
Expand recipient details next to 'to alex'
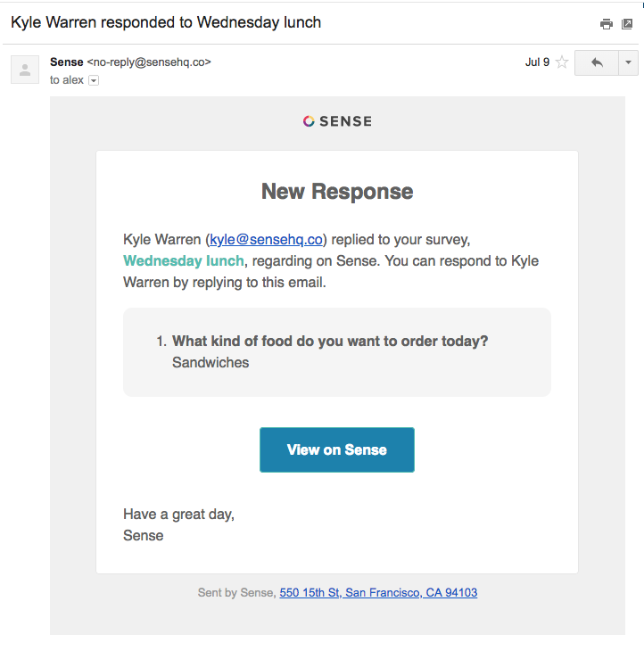pos(94,80)
